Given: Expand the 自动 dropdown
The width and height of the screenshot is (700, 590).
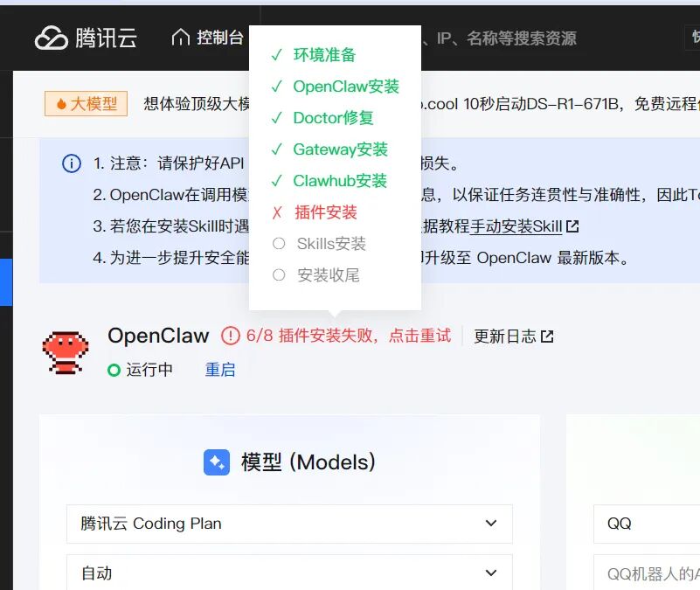Looking at the screenshot, I should [x=289, y=573].
